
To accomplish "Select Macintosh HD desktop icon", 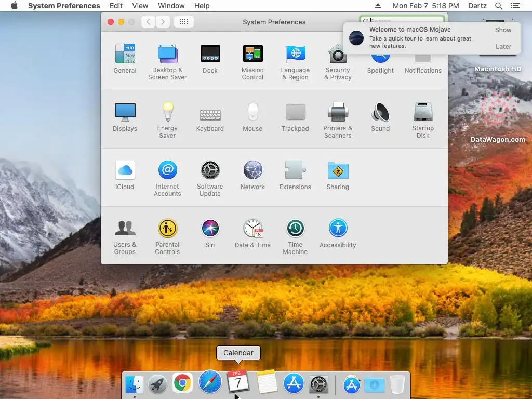I will pos(498,46).
